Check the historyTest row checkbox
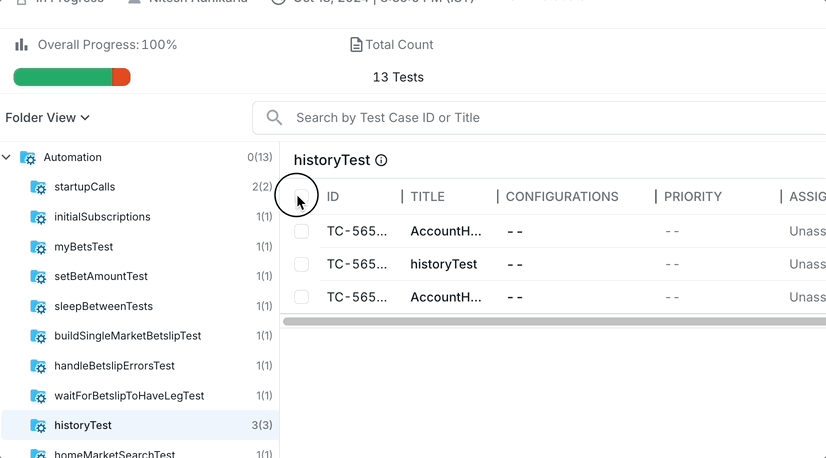The image size is (826, 458). (x=301, y=265)
